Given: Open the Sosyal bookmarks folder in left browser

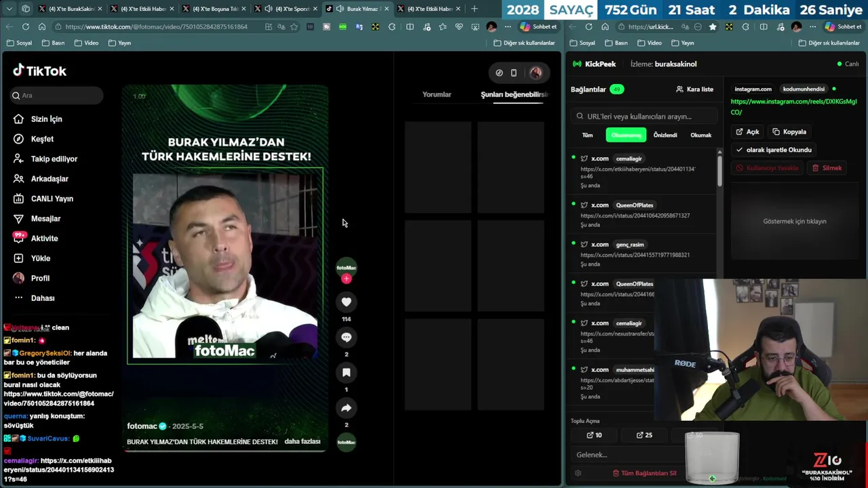Looking at the screenshot, I should pyautogui.click(x=19, y=43).
